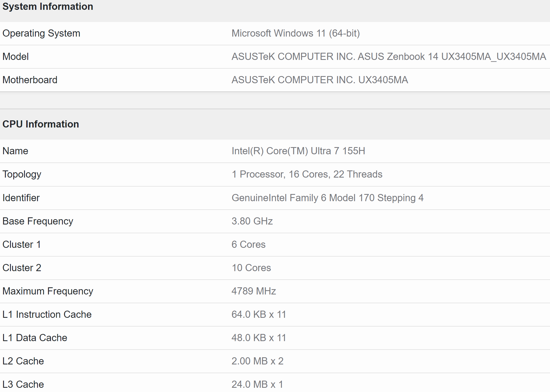Click the L1 Instruction Cache label
The image size is (550, 392).
click(x=47, y=315)
